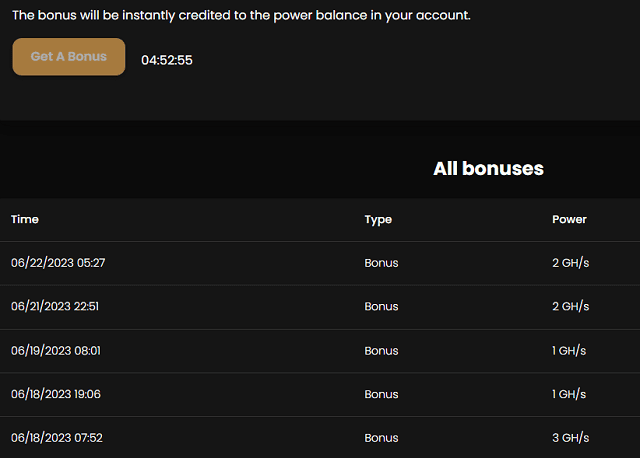Click the All bonuses heading
This screenshot has height=458, width=640.
(488, 169)
